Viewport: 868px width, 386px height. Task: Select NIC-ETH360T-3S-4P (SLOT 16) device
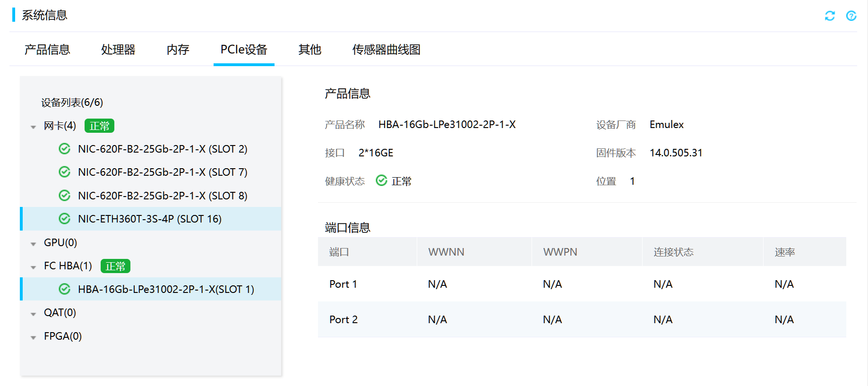click(x=149, y=219)
